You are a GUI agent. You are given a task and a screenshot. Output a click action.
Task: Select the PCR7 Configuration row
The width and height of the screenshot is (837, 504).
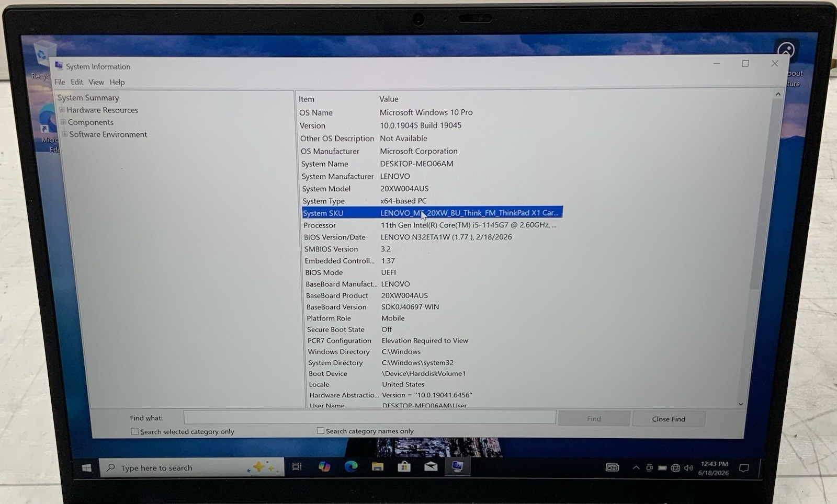coord(388,340)
